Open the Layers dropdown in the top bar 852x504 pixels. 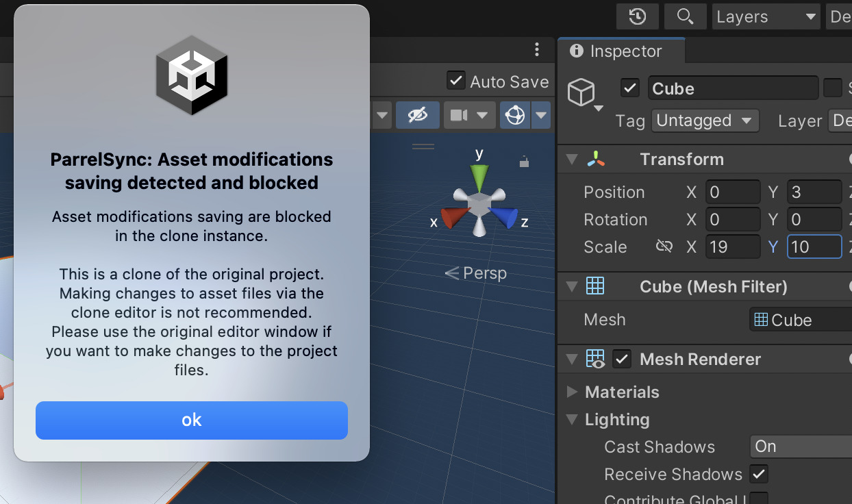point(765,16)
